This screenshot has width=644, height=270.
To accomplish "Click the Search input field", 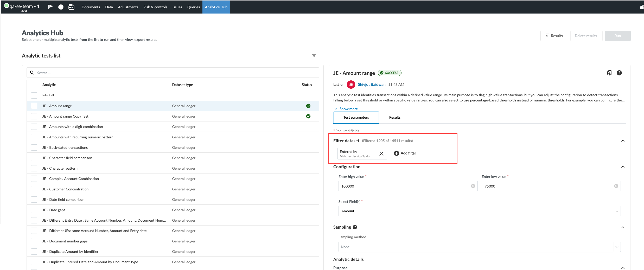I will point(173,73).
